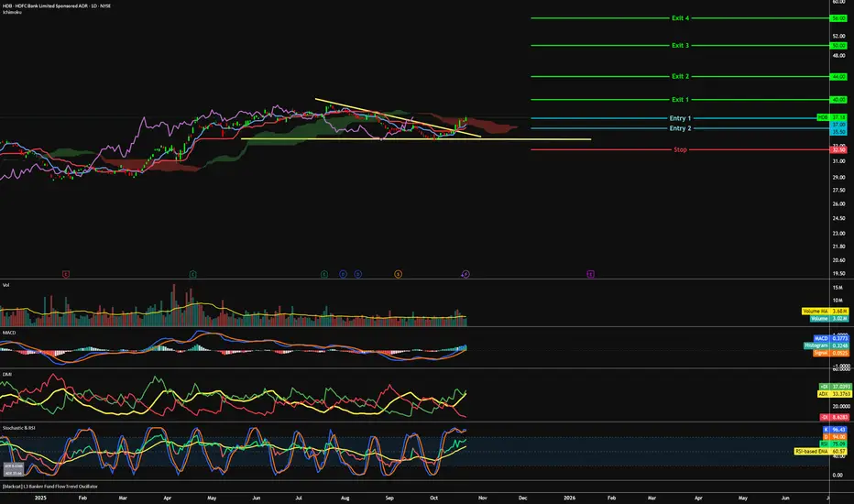Click the blue K 96.43 label

835,430
